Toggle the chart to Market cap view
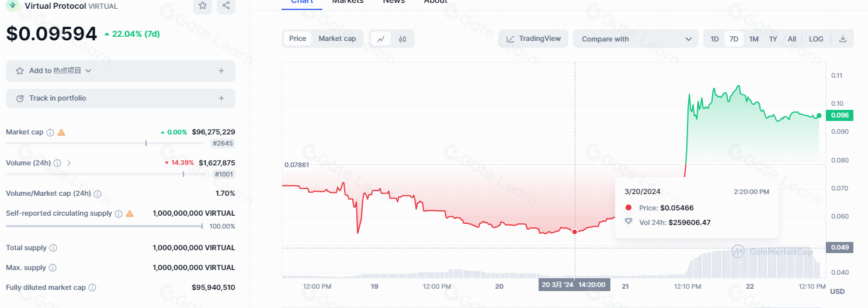 337,39
